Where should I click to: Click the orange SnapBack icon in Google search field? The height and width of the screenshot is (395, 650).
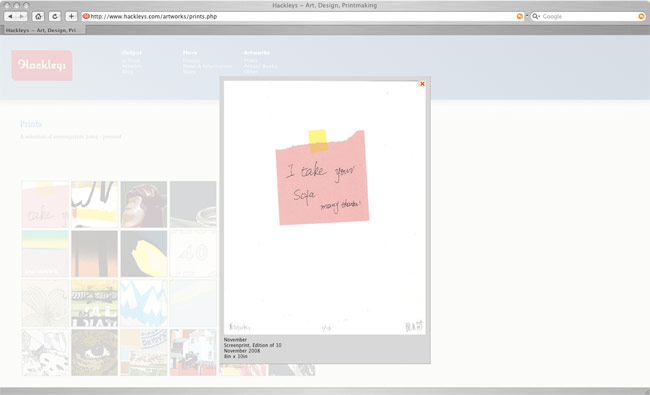pos(641,17)
